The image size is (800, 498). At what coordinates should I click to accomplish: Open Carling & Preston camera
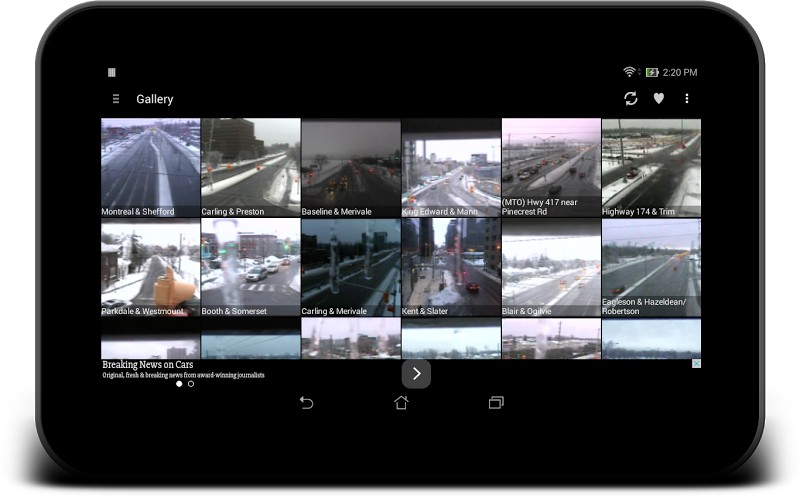pyautogui.click(x=251, y=168)
